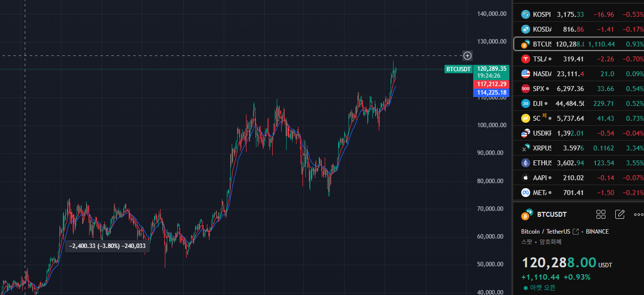The image size is (644, 295).
Task: Click KOSPI change value -16.96
Action: tap(604, 14)
